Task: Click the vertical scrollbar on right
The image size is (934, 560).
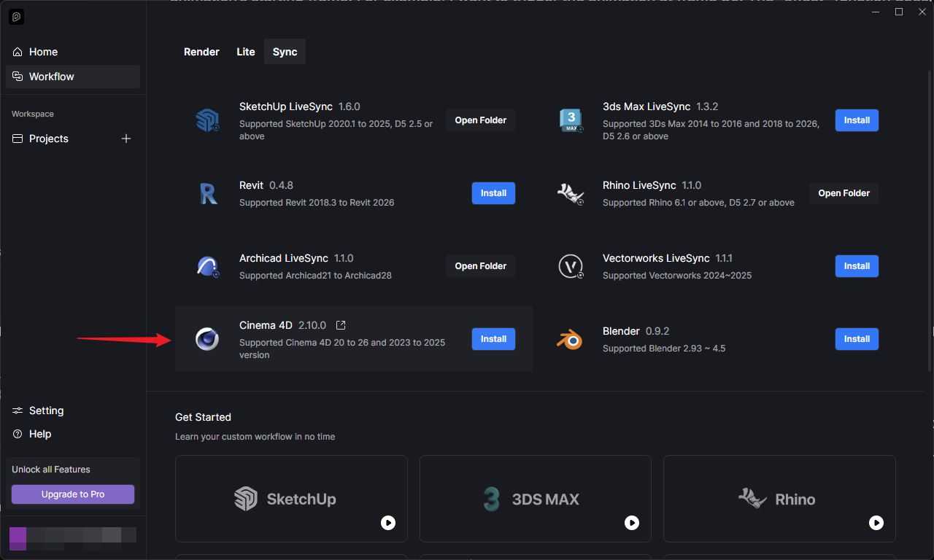Action: pos(929,219)
